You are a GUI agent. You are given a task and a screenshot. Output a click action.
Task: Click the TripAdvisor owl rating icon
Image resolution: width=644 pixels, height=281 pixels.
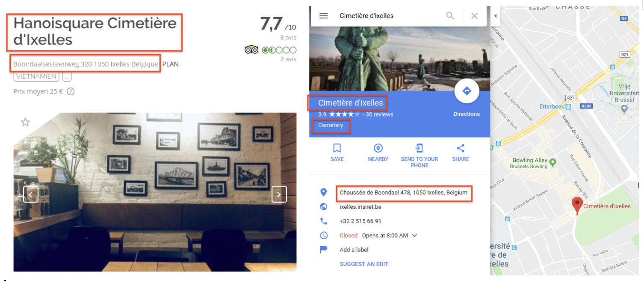click(251, 50)
